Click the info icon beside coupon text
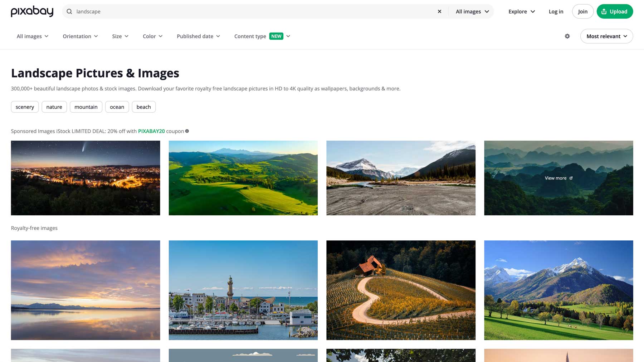644x362 pixels. [187, 131]
